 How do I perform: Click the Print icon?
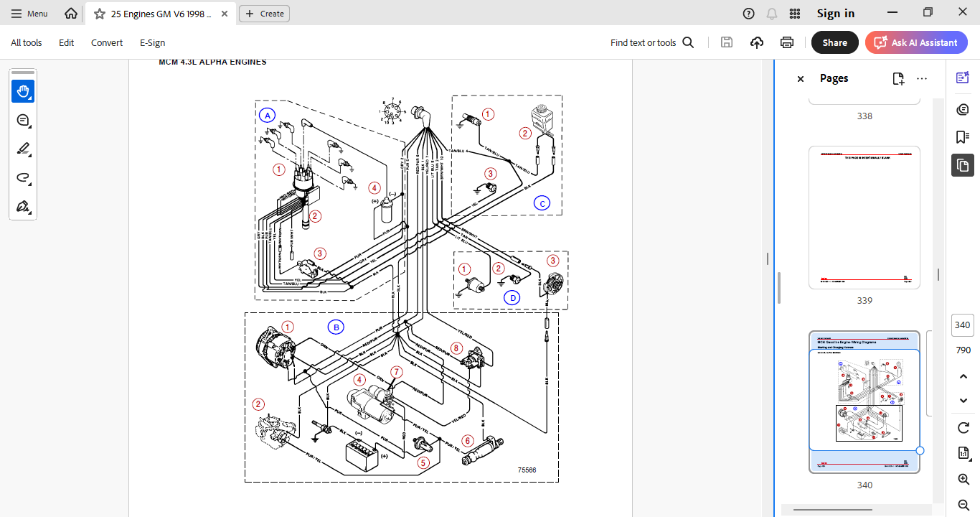787,42
